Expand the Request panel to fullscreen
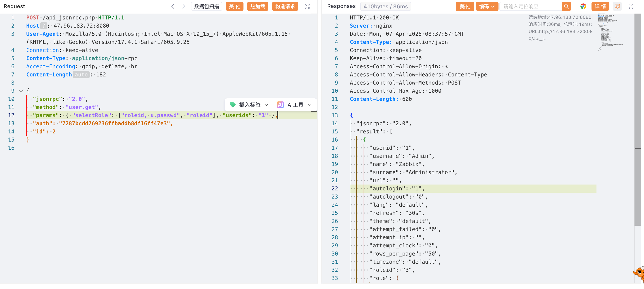 (307, 6)
